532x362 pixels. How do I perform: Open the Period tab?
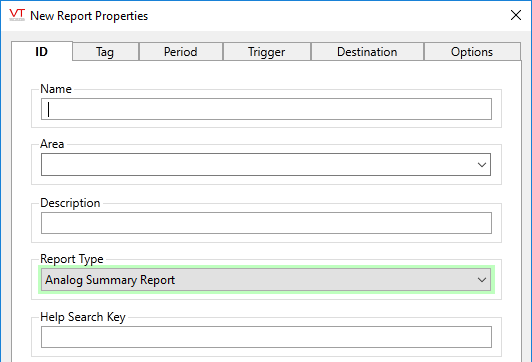coord(180,52)
